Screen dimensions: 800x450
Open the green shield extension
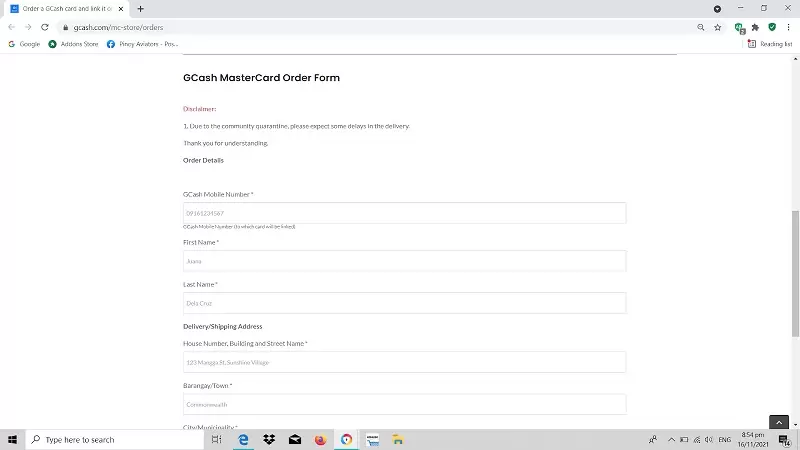(772, 28)
